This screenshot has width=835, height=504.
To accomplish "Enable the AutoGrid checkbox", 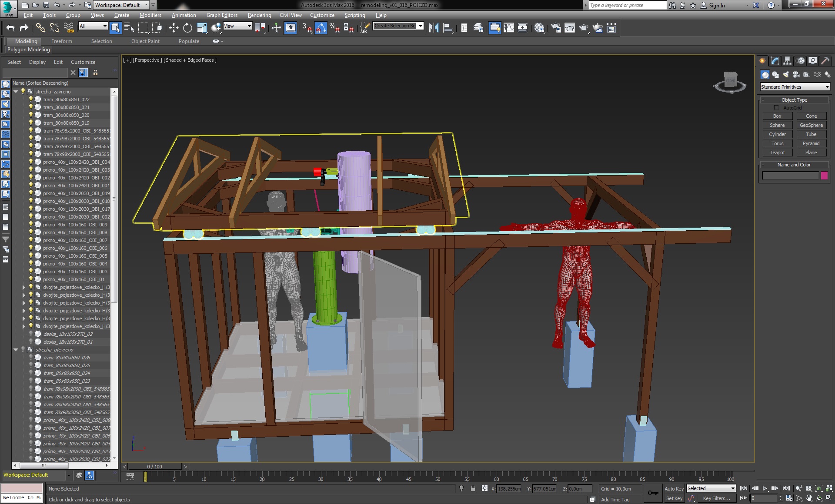I will 776,107.
